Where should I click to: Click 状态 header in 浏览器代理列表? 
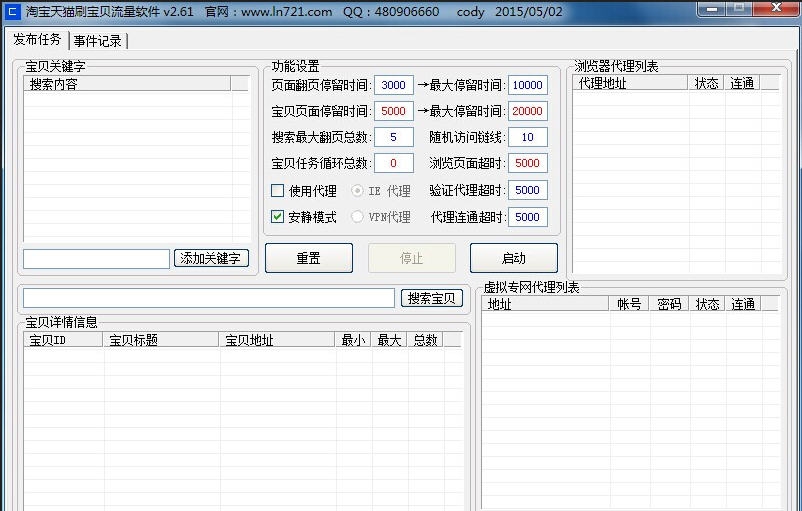(x=706, y=83)
